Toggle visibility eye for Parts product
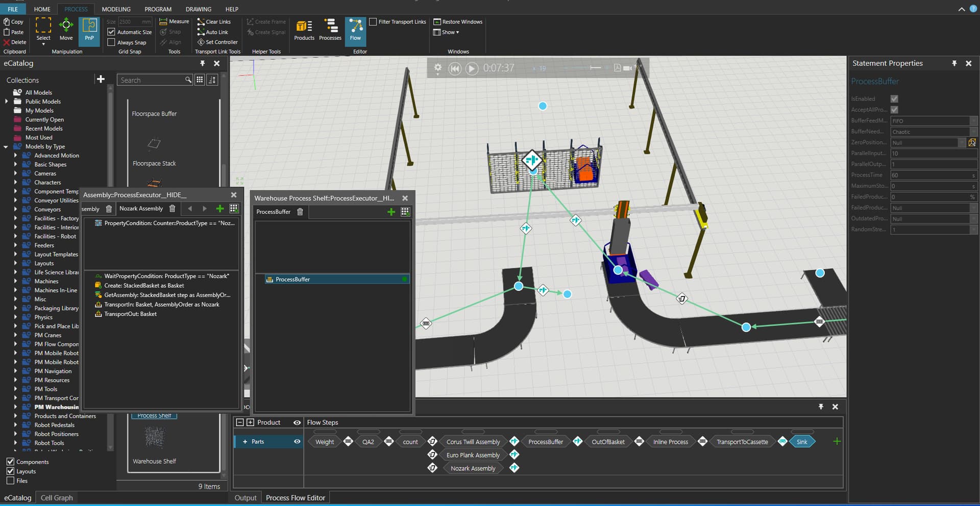This screenshot has width=980, height=506. 297,442
